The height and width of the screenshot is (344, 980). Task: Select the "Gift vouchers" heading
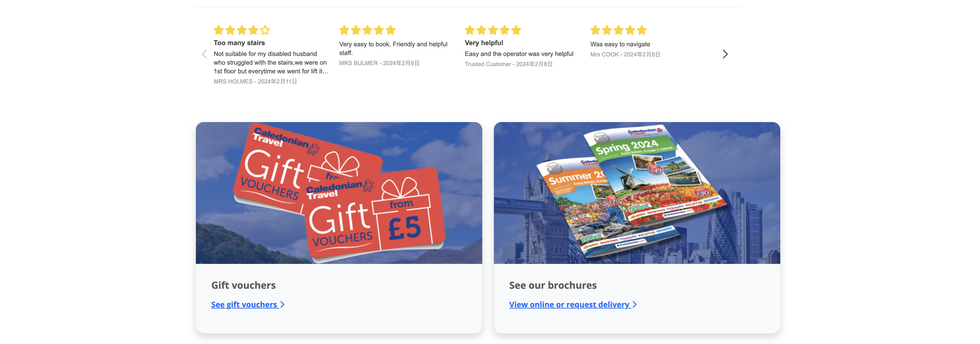243,285
